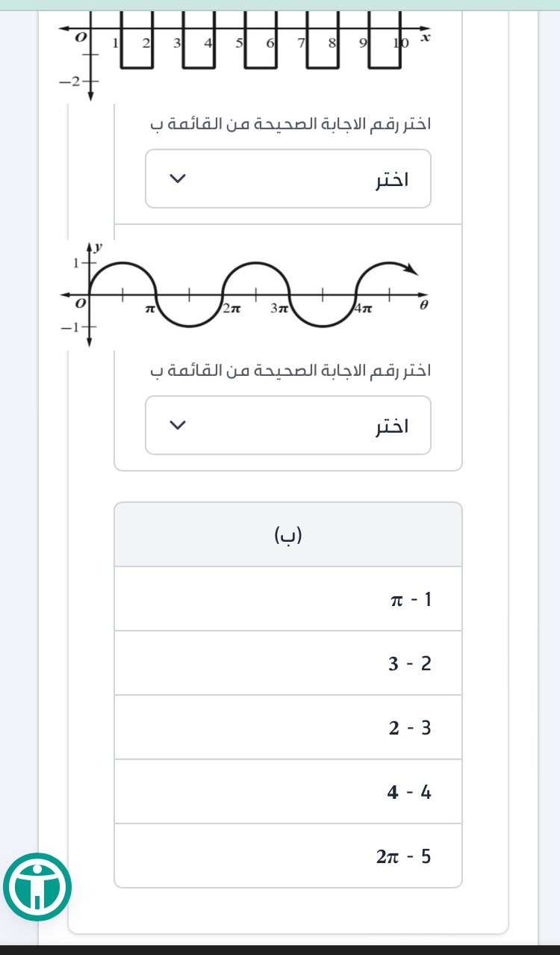The width and height of the screenshot is (560, 955).
Task: Click the π label on the sine graph axis
Action: tap(149, 306)
